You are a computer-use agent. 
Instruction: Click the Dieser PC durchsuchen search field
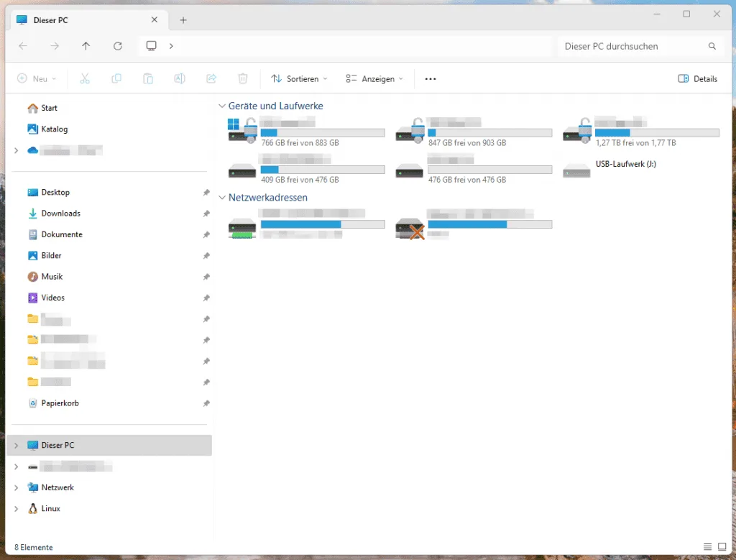pyautogui.click(x=632, y=45)
